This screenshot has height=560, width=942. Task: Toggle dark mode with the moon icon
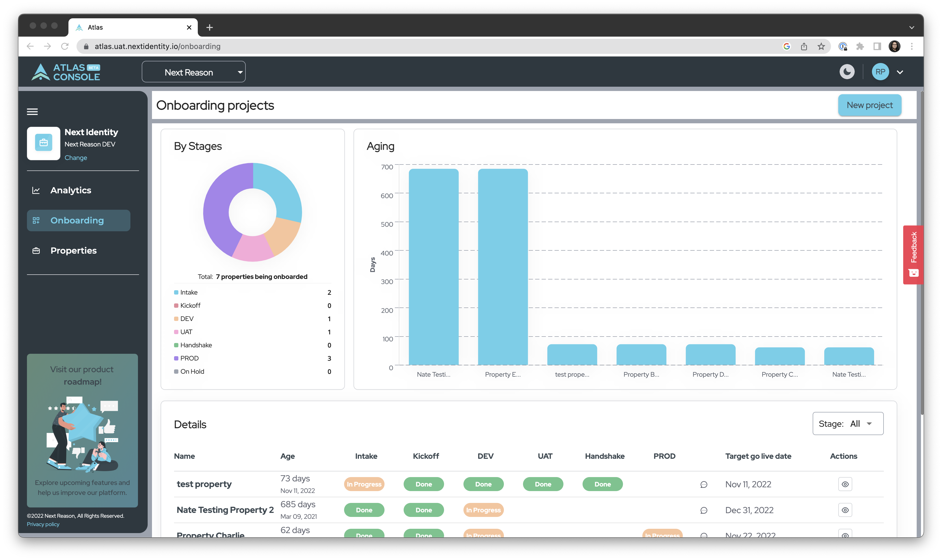tap(847, 72)
